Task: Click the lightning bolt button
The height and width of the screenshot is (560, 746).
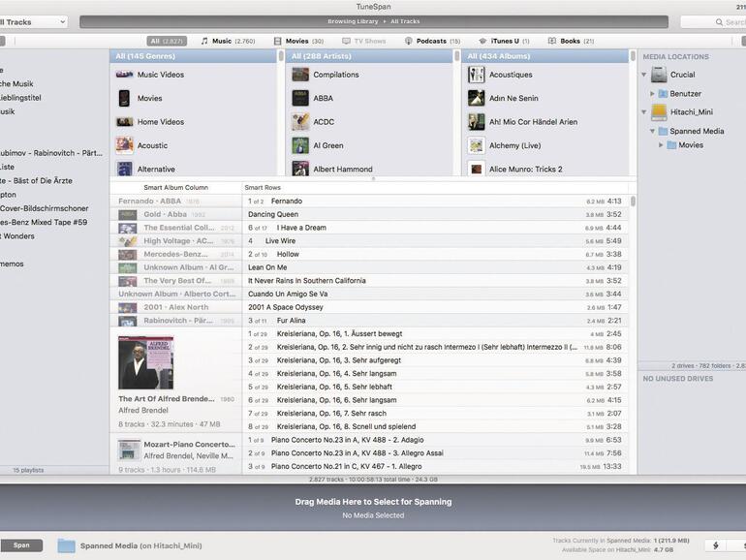Action: tap(716, 545)
